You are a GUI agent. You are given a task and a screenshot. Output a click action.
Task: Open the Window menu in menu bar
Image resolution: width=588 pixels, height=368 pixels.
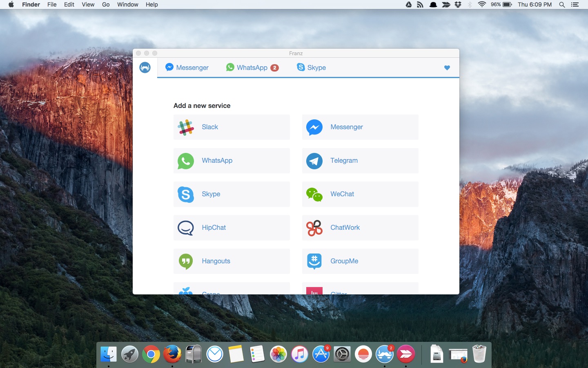tap(127, 4)
